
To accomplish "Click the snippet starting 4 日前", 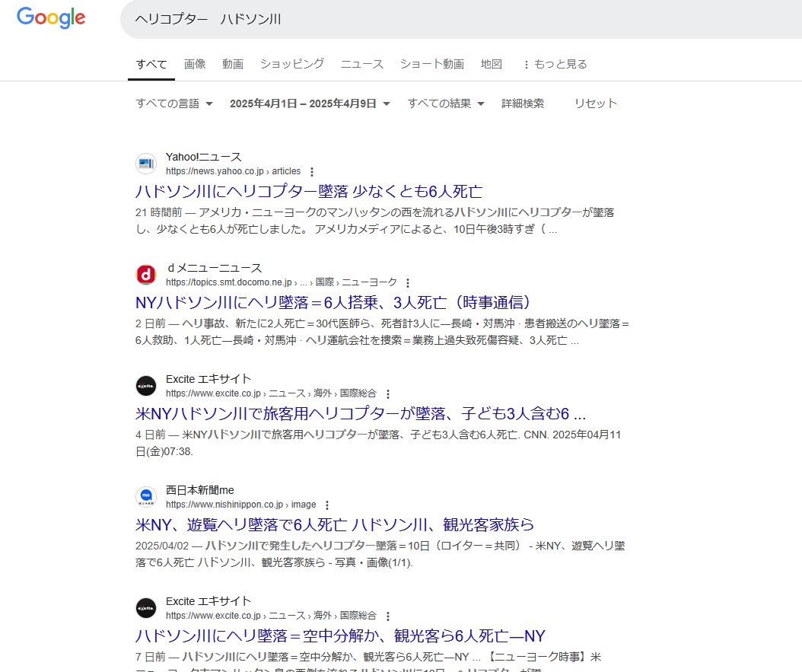I will click(378, 443).
